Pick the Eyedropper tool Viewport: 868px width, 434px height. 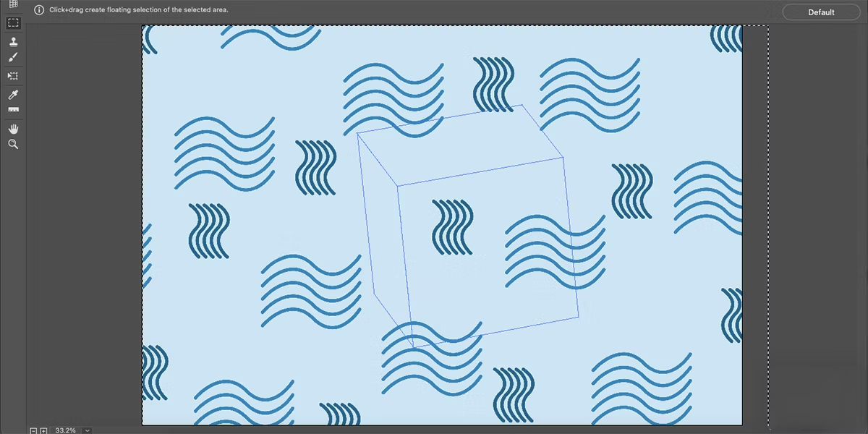click(13, 95)
